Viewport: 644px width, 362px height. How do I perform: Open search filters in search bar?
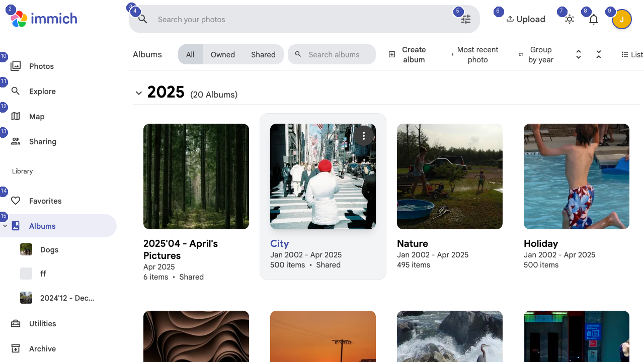[x=465, y=19]
